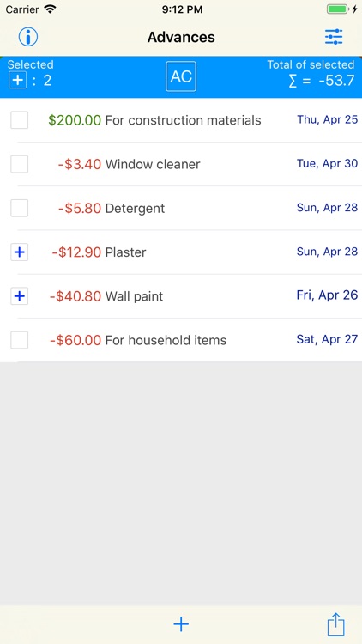This screenshot has height=644, width=362.
Task: Tap the plus icon under Selected
Action: click(x=18, y=80)
